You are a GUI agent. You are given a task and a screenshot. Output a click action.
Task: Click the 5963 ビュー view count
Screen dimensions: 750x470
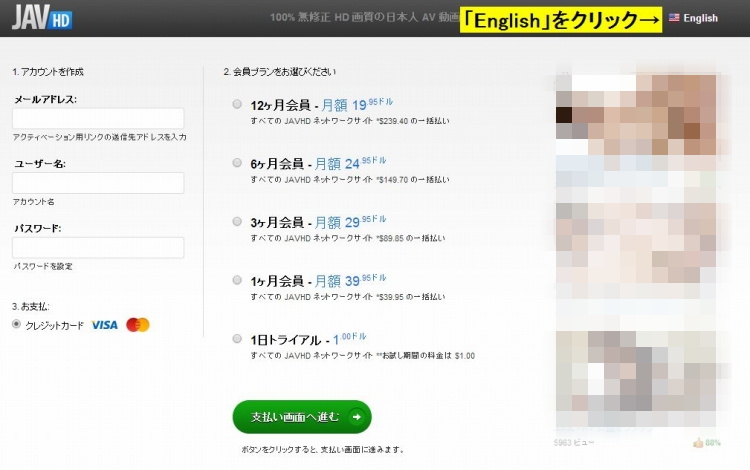pos(574,443)
